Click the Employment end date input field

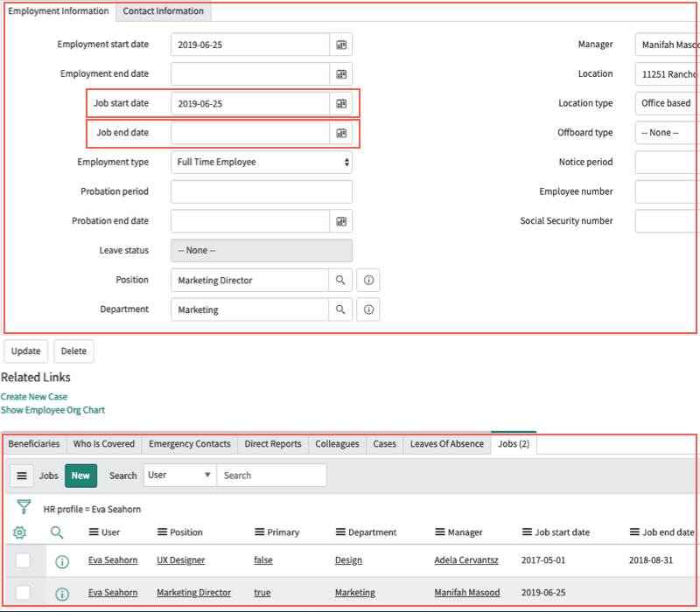point(250,74)
